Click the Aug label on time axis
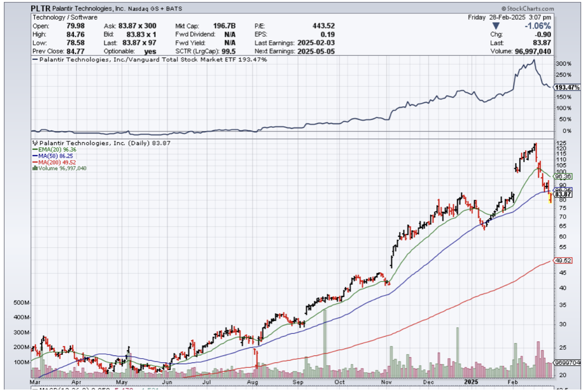Image resolution: width=588 pixels, height=392 pixels. point(252,382)
